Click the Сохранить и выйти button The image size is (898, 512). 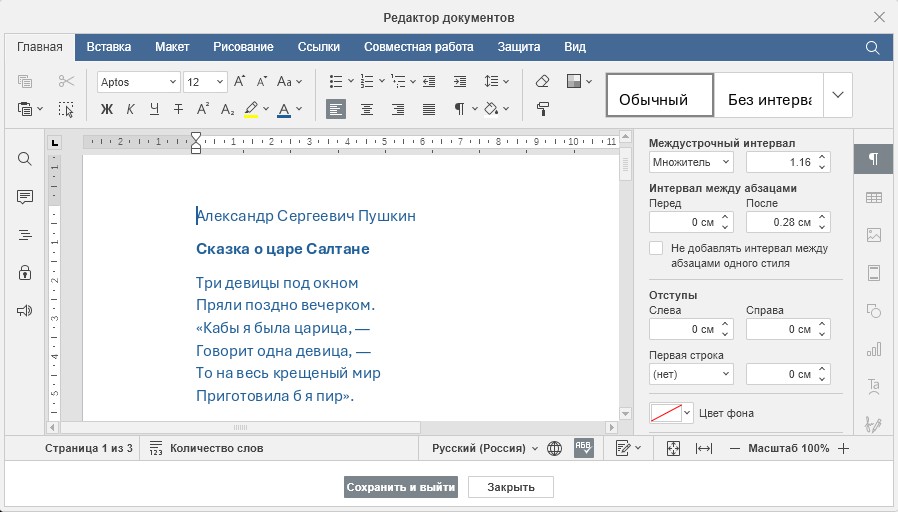coord(401,487)
